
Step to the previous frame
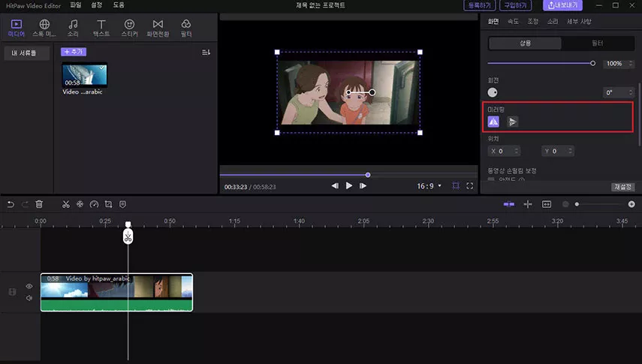(335, 185)
